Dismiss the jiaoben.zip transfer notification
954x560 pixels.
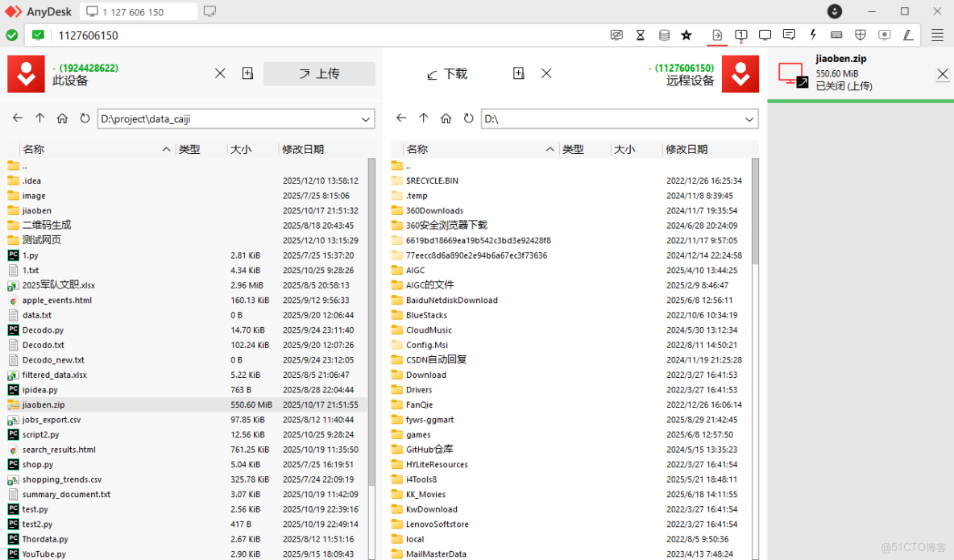(943, 73)
